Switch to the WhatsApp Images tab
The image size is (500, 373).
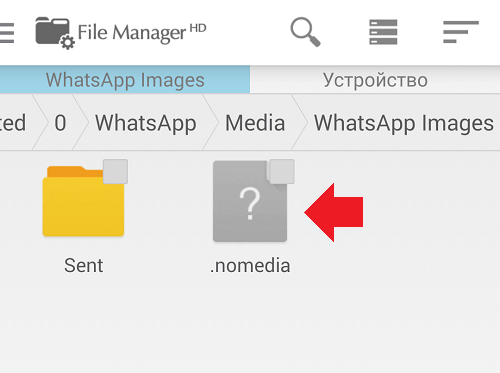pyautogui.click(x=125, y=80)
